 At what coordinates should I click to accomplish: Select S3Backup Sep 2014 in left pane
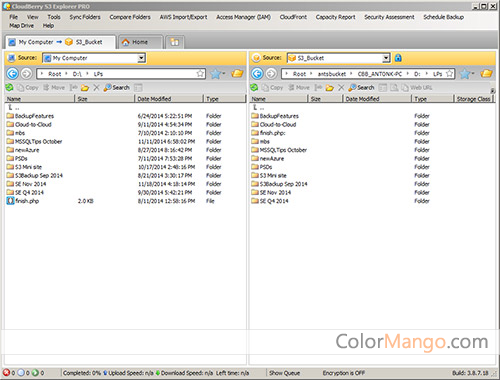click(35, 176)
